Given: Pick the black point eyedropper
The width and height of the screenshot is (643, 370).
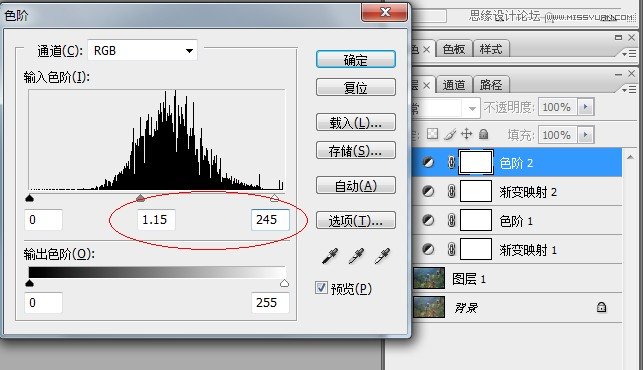Looking at the screenshot, I should point(330,256).
